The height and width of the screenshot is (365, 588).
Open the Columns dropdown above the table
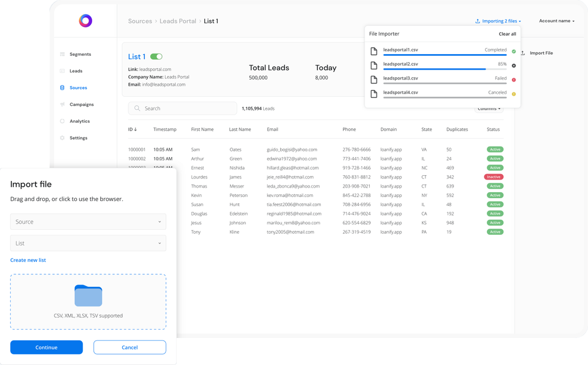(489, 108)
